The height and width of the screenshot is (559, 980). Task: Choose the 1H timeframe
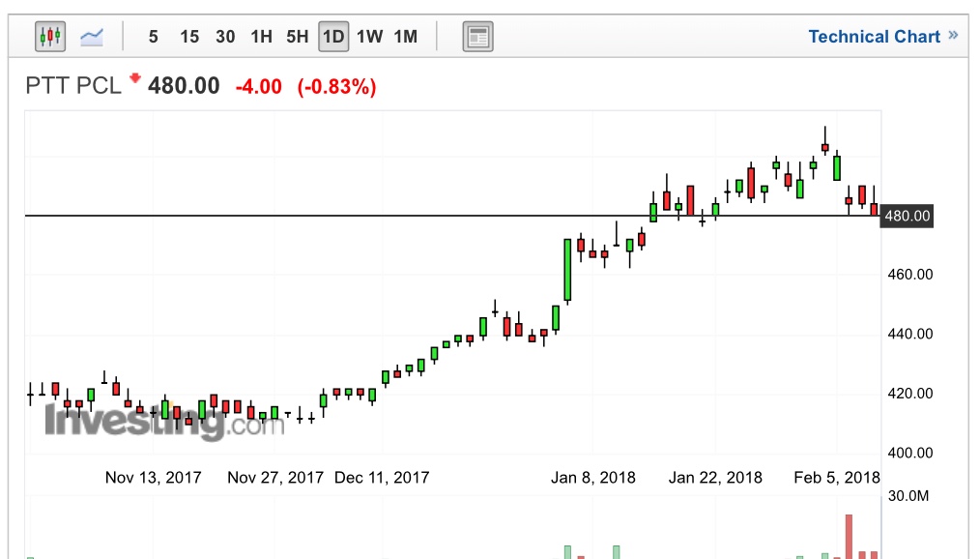coord(261,37)
